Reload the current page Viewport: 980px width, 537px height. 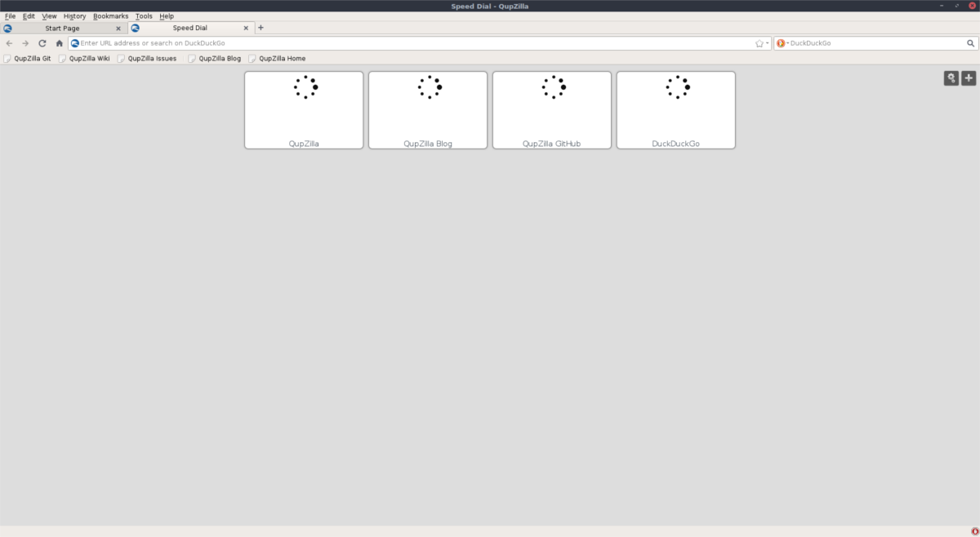click(42, 43)
